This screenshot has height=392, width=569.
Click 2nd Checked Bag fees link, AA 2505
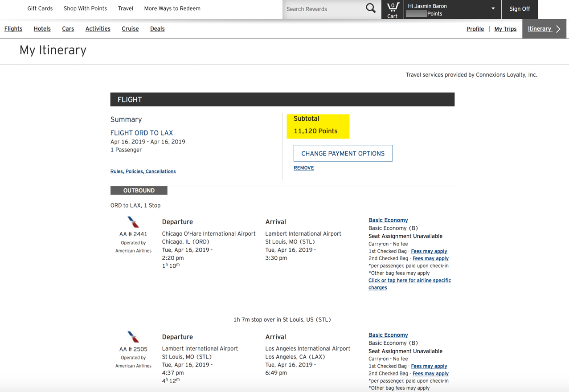[430, 373]
